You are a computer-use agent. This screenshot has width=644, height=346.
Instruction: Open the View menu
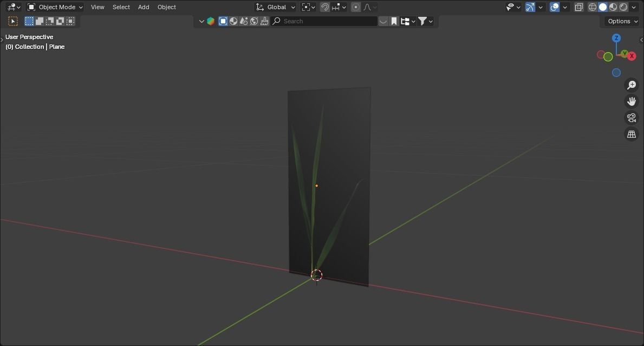(97, 7)
